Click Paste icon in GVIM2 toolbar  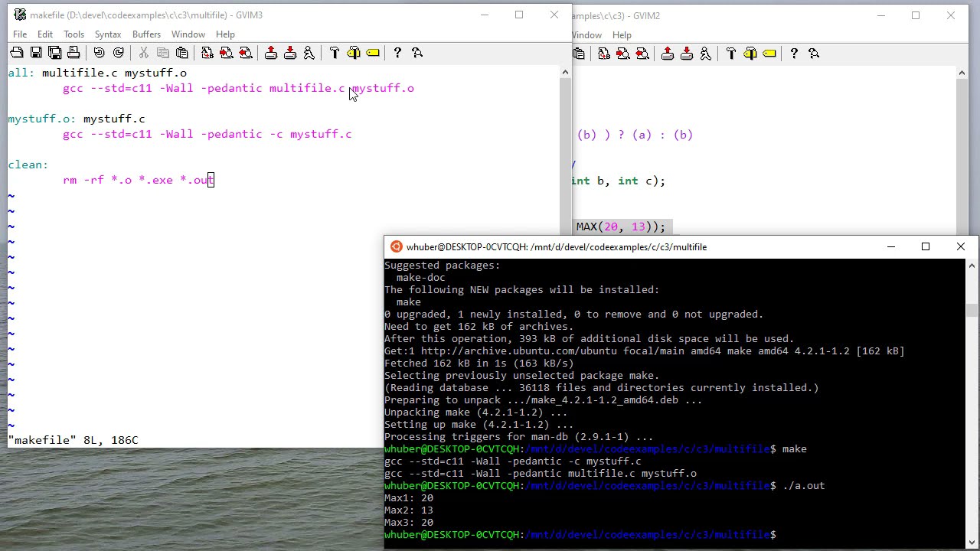point(579,54)
